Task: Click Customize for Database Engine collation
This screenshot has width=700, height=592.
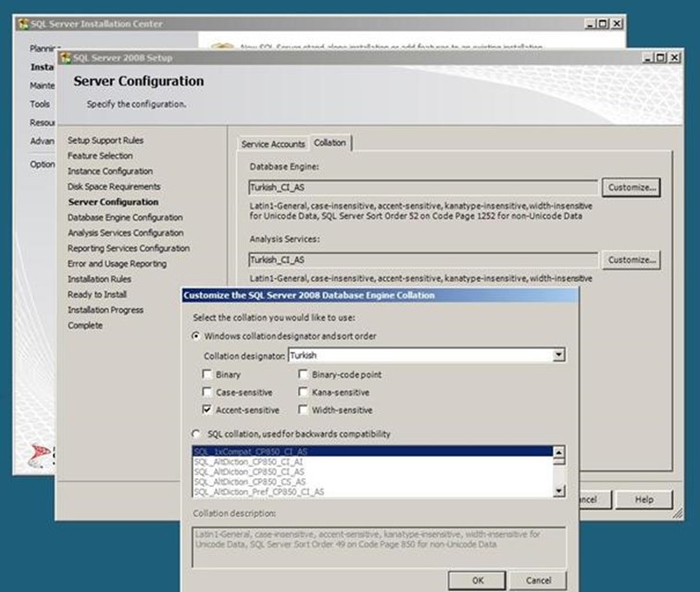Action: (x=631, y=187)
